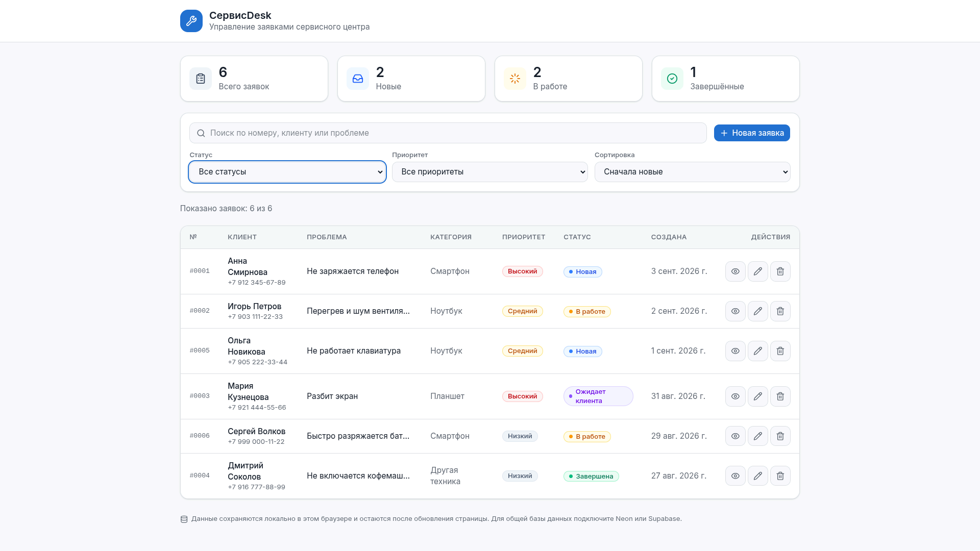Edit request #0005 with pencil icon
The image size is (980, 551).
coord(758,351)
